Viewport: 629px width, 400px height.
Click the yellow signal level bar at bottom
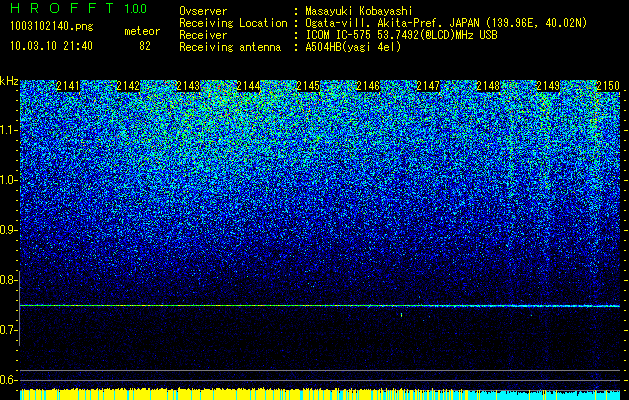click(x=243, y=394)
